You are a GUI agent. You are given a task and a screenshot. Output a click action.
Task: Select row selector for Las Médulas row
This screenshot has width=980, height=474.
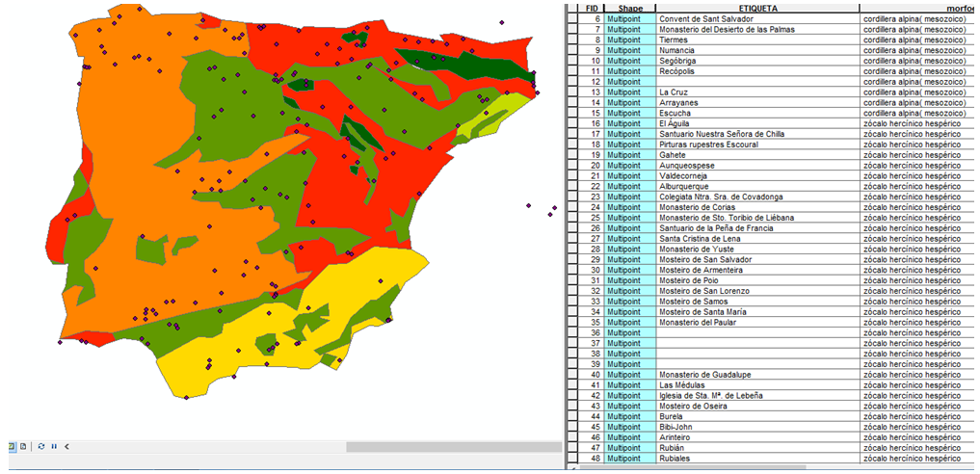click(x=573, y=385)
